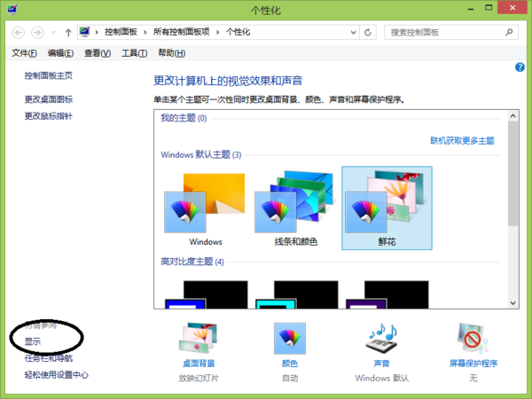Open the 显示 link
The width and height of the screenshot is (532, 399).
coord(33,341)
